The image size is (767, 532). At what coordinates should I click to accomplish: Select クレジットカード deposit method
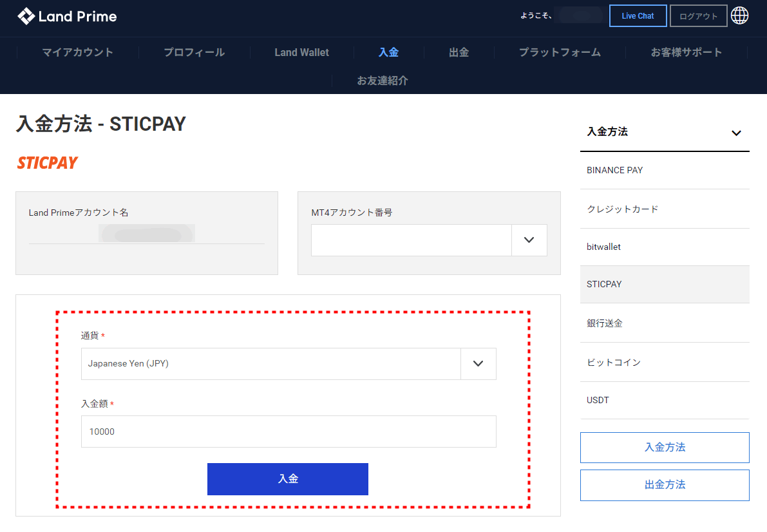click(x=664, y=209)
